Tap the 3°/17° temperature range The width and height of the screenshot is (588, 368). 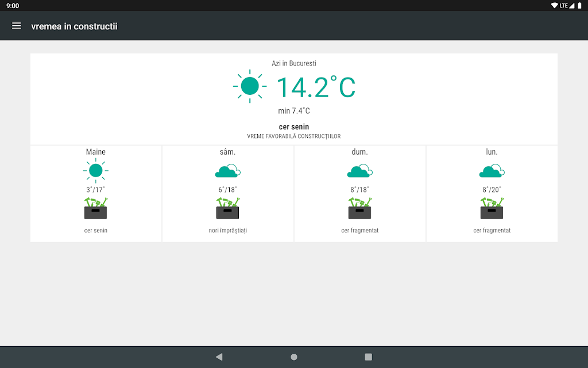96,190
